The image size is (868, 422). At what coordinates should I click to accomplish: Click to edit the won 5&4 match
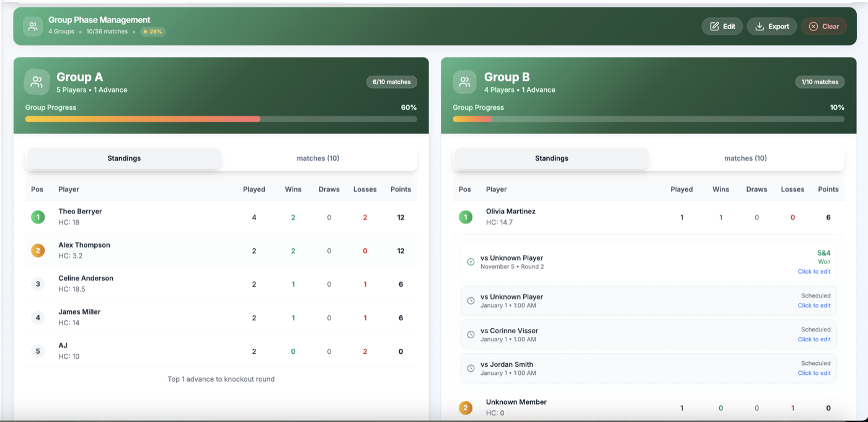814,271
